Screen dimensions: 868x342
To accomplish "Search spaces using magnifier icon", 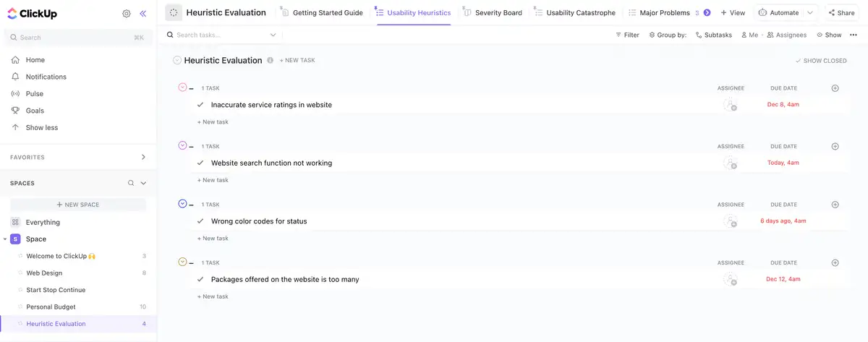I will click(x=131, y=184).
